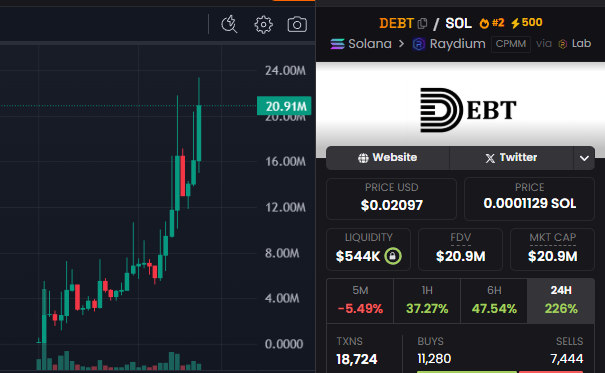605x373 pixels.
Task: Select the 5M timeframe tab
Action: pos(360,300)
